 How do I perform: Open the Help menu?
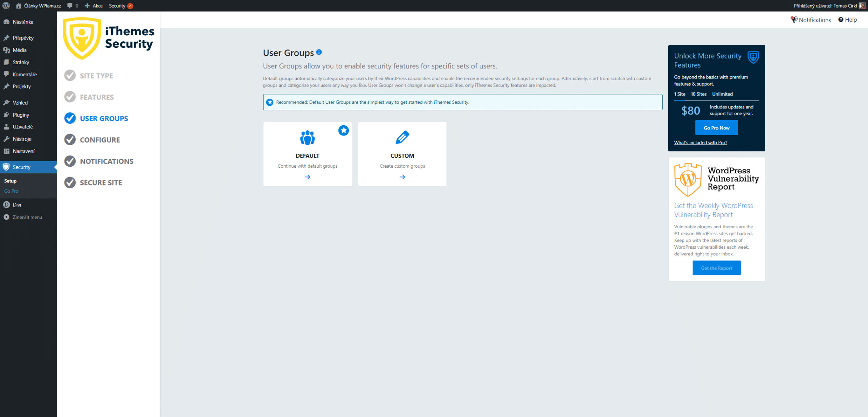coord(847,20)
